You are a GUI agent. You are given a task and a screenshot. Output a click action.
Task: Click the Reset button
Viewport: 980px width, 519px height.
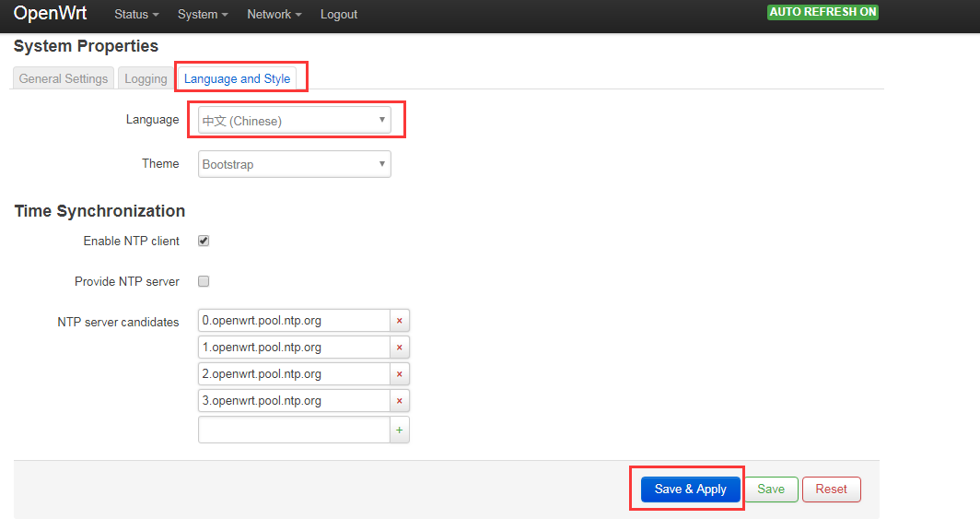coord(831,490)
